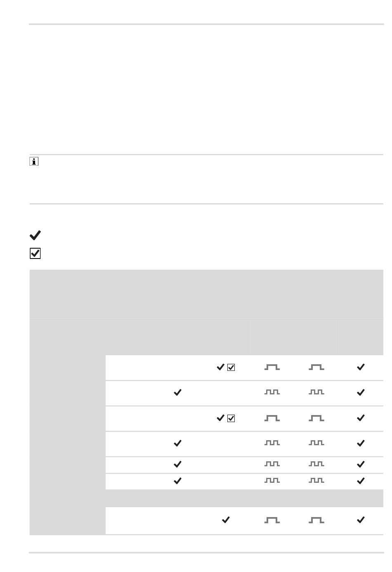Click first row's left single-pulse waveform icon
This screenshot has height=572, width=392.
(x=272, y=367)
